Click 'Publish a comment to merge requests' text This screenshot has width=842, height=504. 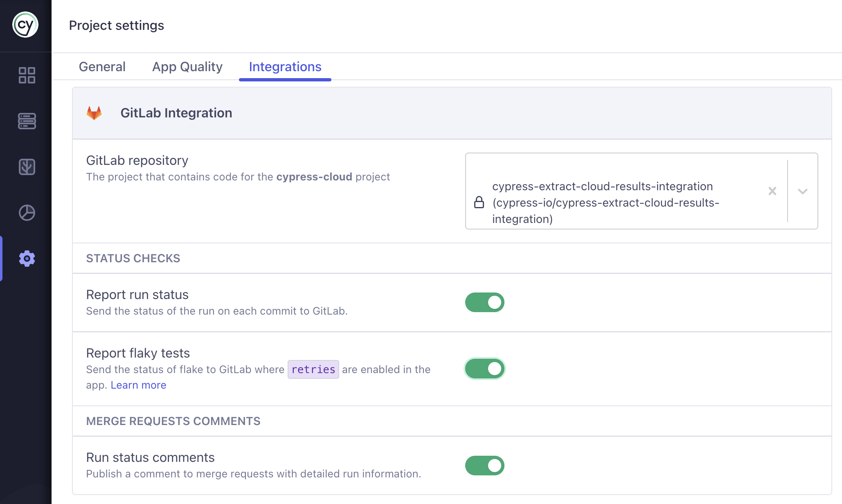(x=254, y=474)
